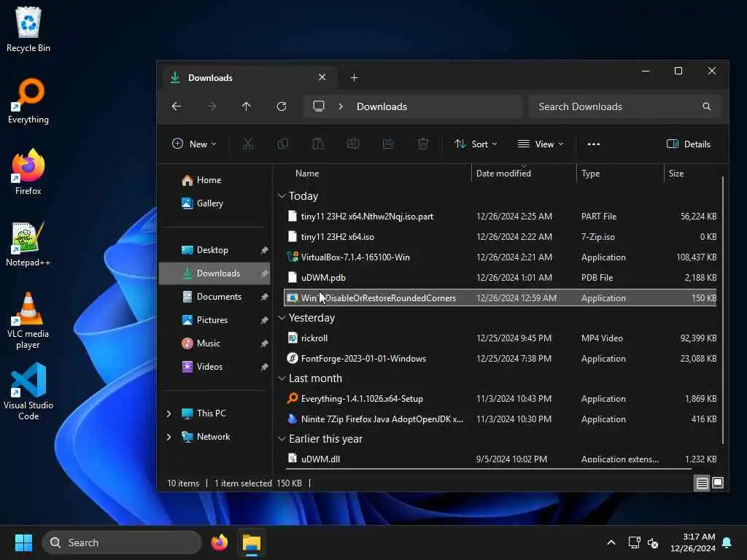Click the Share icon in toolbar

tap(388, 144)
